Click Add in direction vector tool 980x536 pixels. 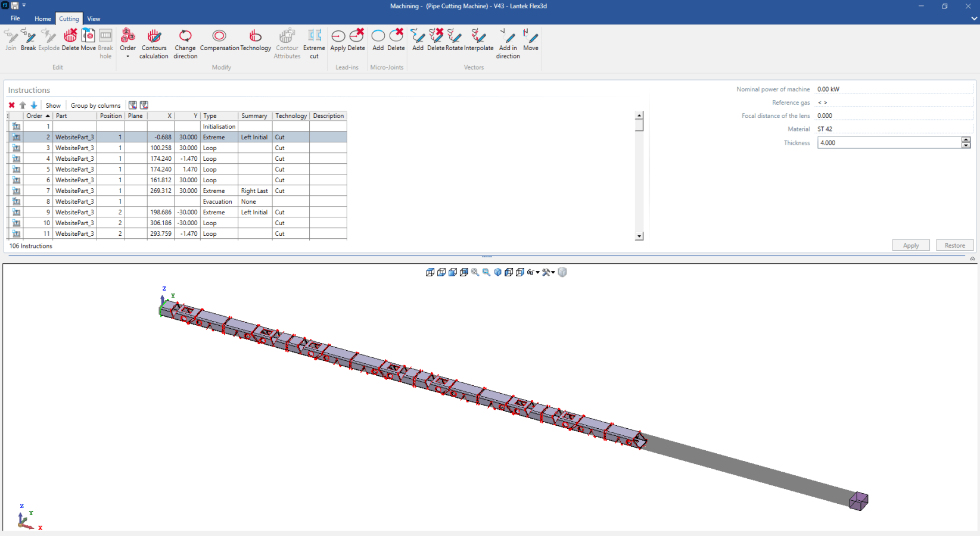click(x=508, y=43)
